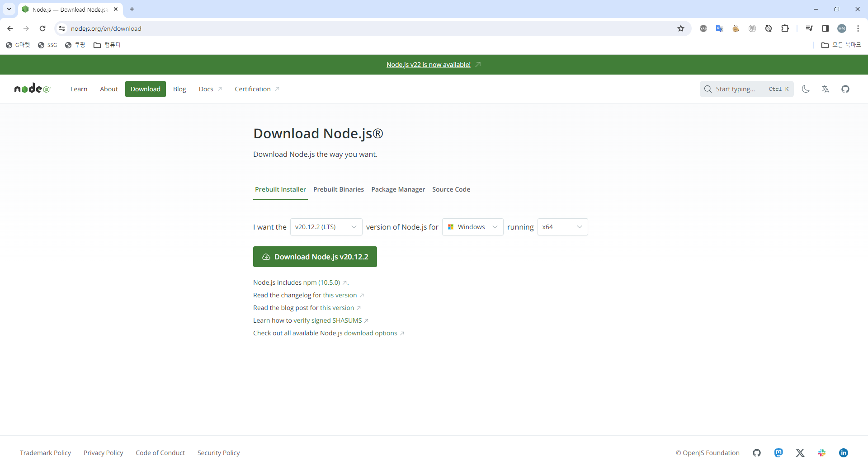Open the Slack icon in footer
868x470 pixels.
point(822,453)
